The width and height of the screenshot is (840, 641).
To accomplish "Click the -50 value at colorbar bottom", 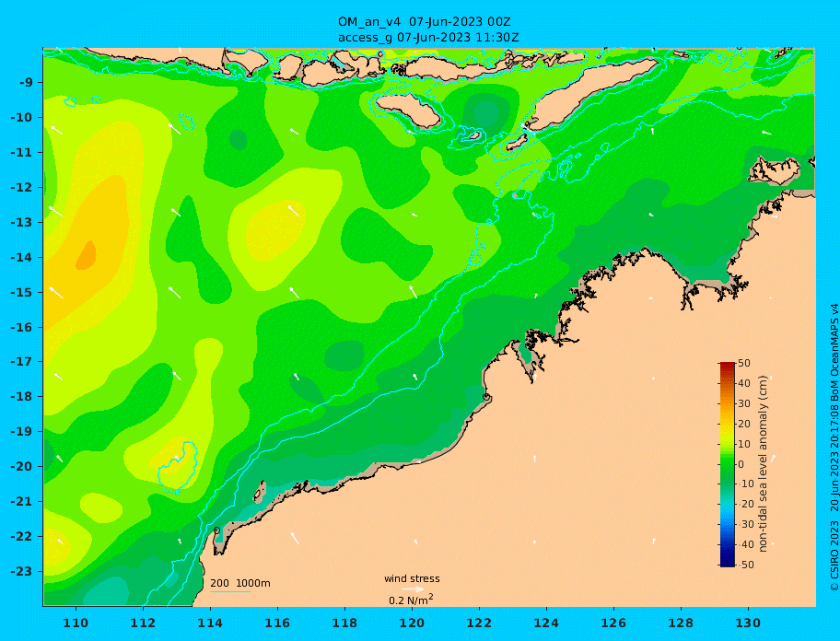I will [744, 565].
